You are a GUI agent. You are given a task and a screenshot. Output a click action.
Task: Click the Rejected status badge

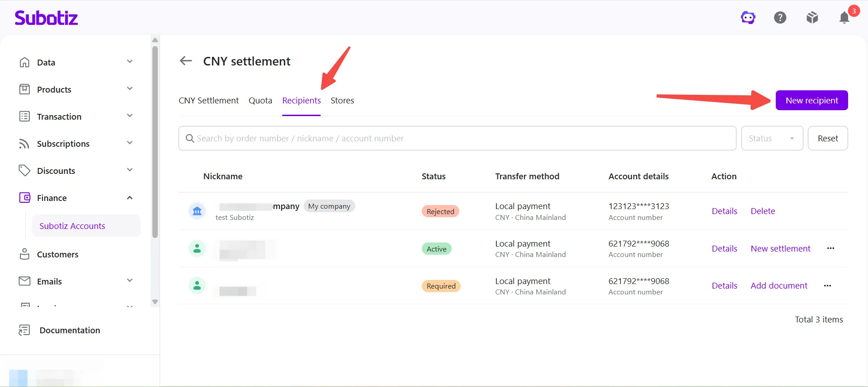click(440, 211)
